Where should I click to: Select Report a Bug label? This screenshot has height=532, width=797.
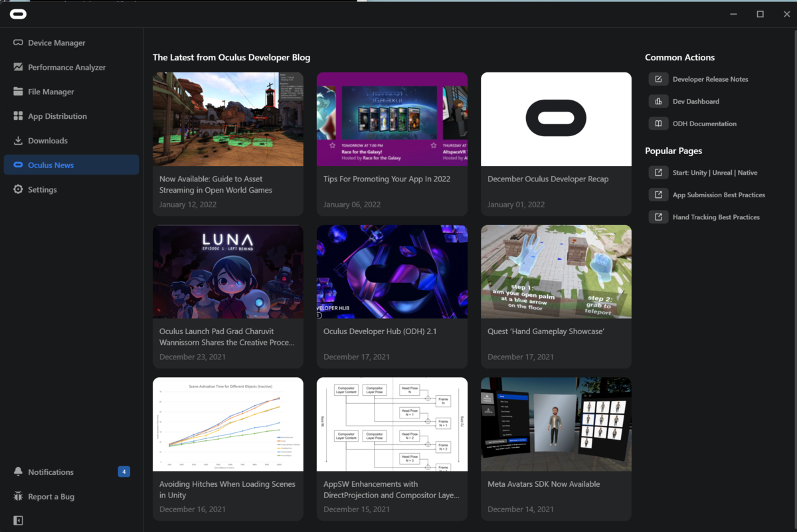[x=51, y=496]
